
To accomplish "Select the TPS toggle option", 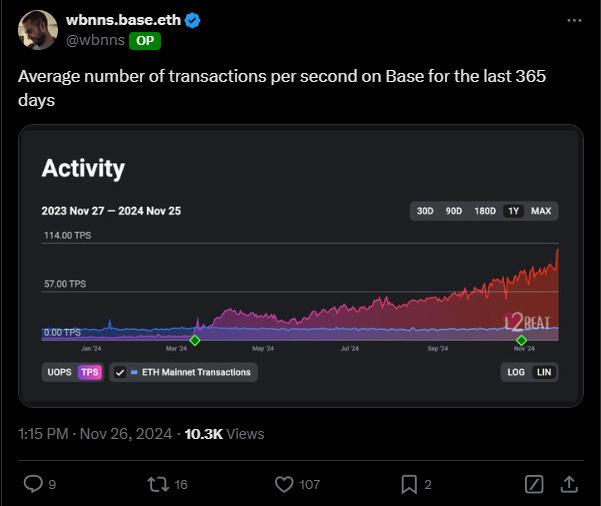I will pyautogui.click(x=90, y=372).
